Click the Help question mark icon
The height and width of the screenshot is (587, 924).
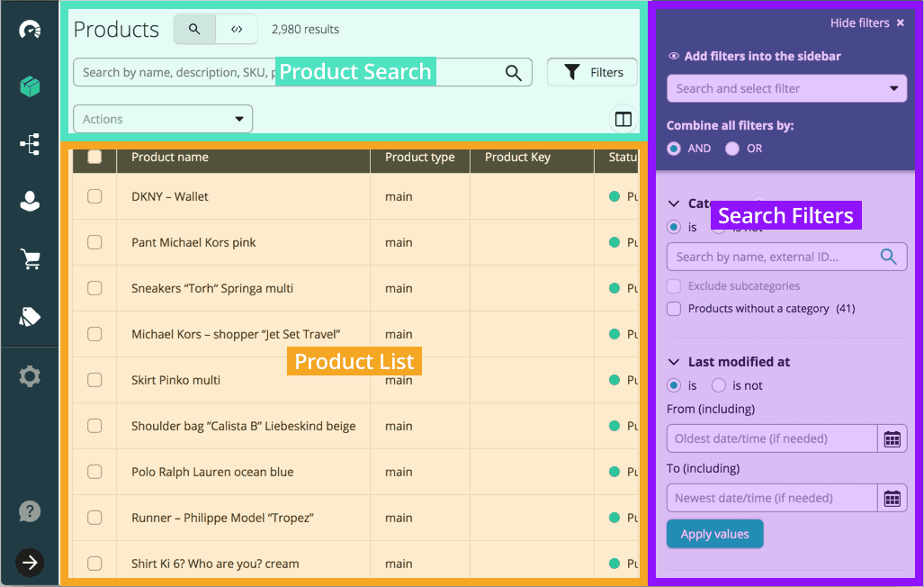click(30, 511)
